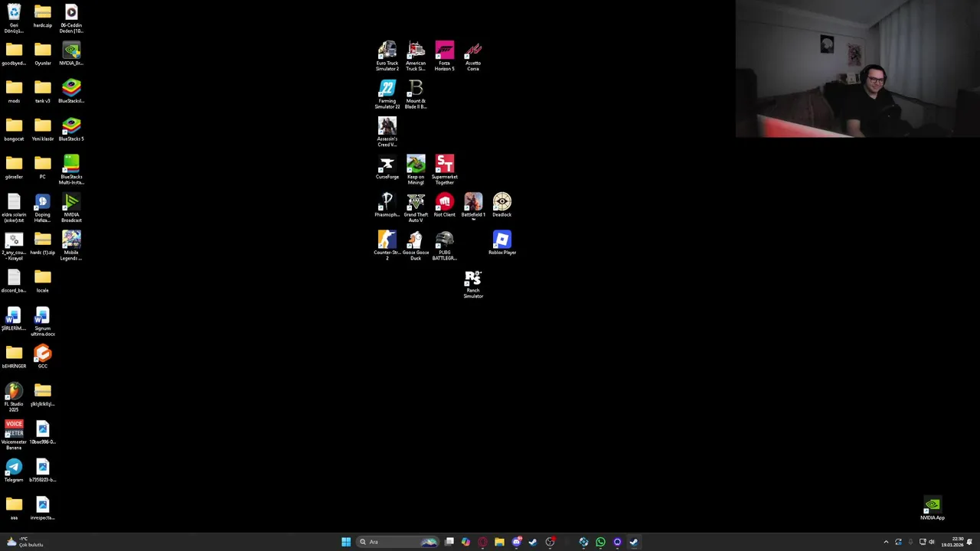
Task: Select the Oyunlar folder
Action: 43,54
